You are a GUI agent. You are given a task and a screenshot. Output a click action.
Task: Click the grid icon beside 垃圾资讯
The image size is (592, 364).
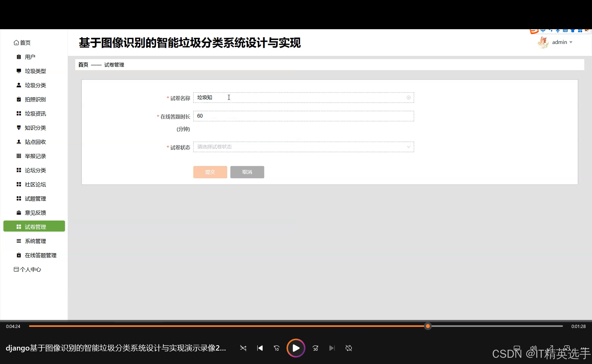click(x=19, y=113)
